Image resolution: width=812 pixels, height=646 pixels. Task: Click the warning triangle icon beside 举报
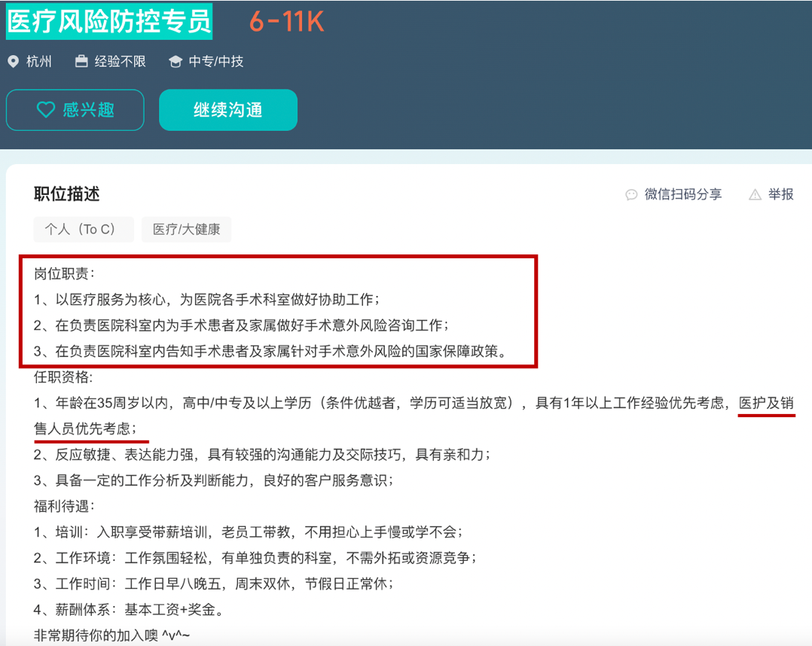click(755, 195)
